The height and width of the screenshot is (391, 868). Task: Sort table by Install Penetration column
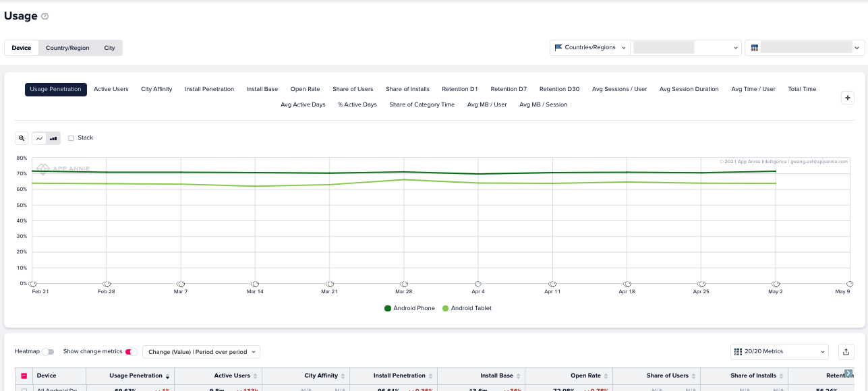[430, 376]
